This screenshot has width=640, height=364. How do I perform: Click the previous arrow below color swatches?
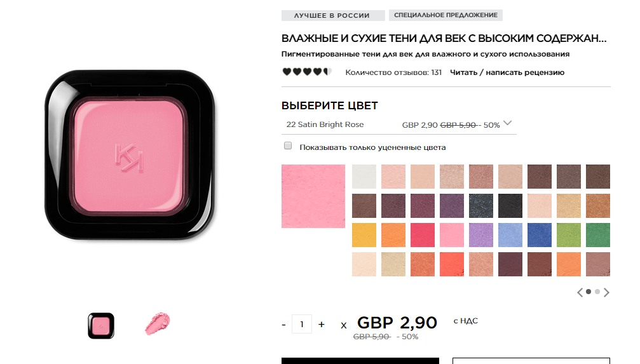coord(580,292)
